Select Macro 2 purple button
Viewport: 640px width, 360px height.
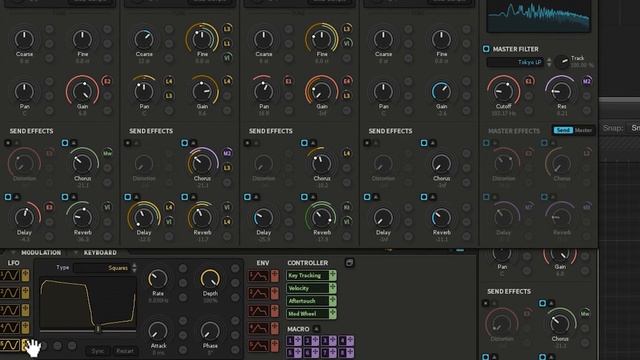tap(311, 340)
